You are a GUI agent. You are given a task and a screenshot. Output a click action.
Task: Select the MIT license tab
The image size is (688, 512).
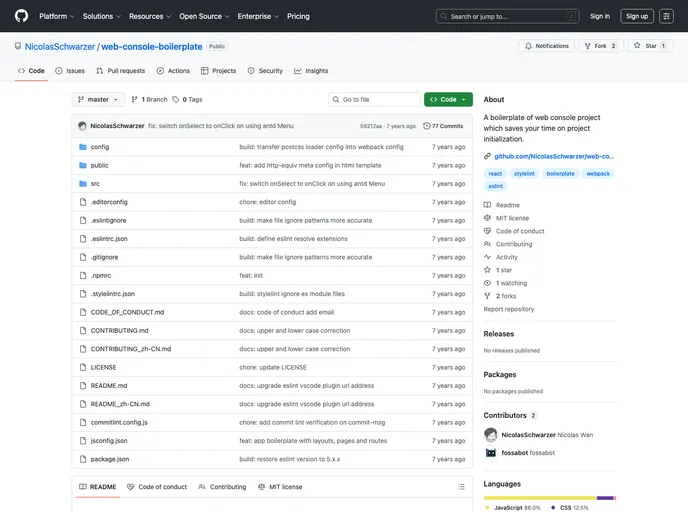(280, 487)
